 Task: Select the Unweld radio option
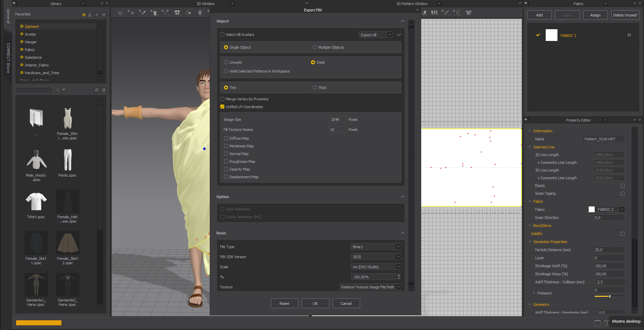pos(226,62)
